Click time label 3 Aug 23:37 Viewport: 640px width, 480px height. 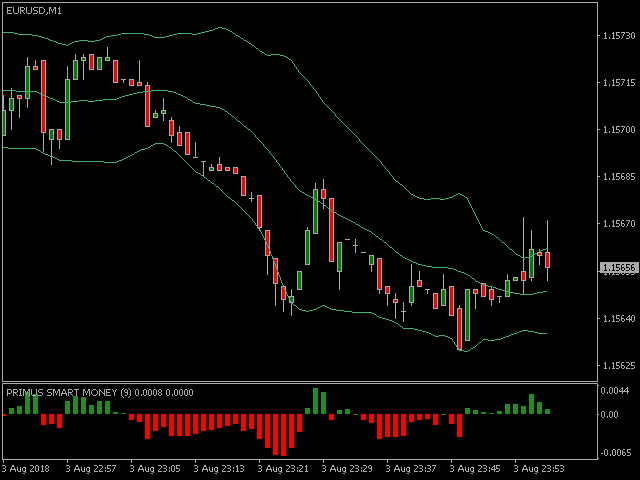click(411, 469)
